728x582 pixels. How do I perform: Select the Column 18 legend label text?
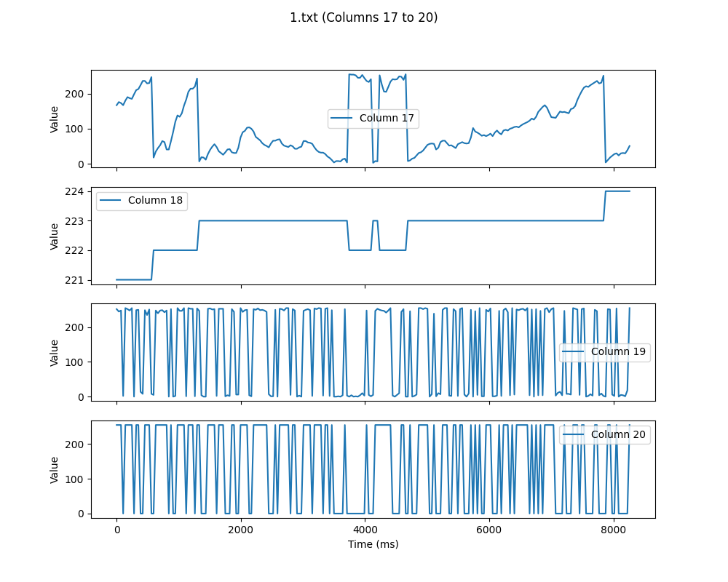(155, 201)
